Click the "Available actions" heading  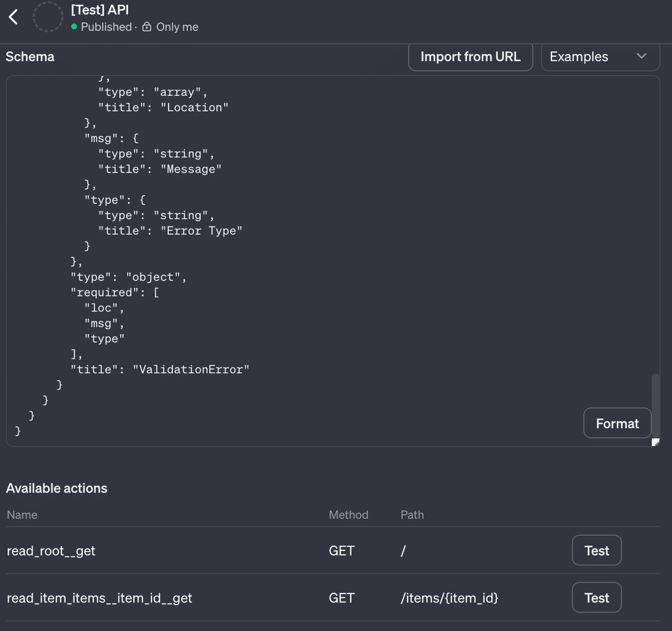point(57,488)
